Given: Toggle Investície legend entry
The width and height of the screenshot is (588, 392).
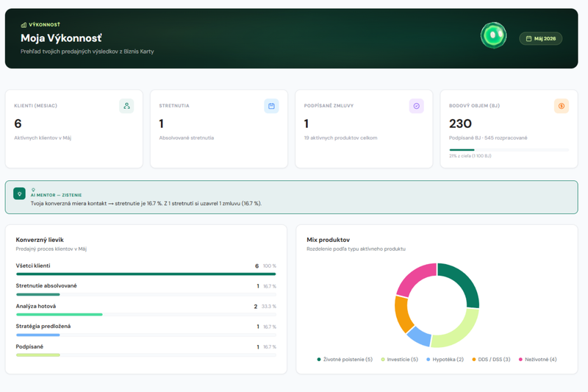Looking at the screenshot, I should coord(399,360).
